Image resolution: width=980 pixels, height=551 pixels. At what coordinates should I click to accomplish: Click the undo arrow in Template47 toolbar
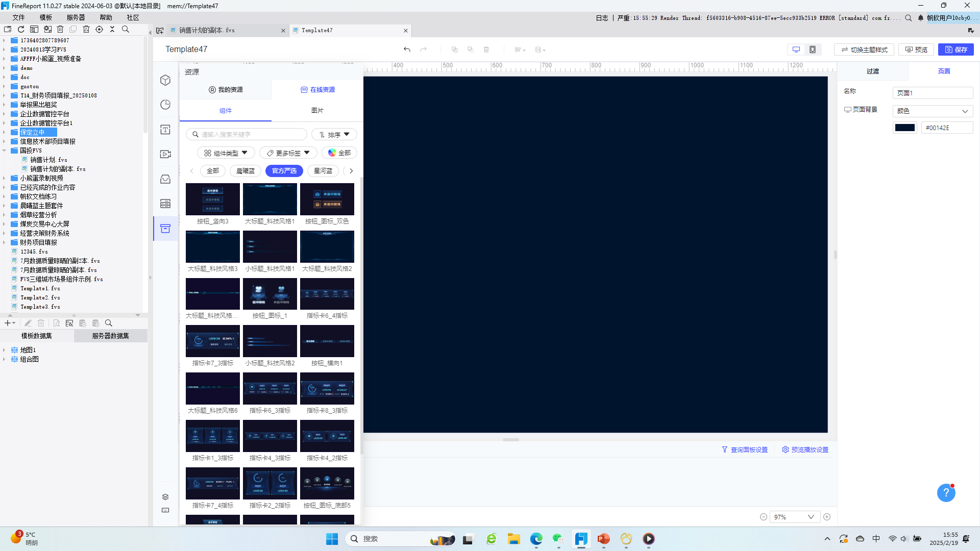click(x=407, y=49)
